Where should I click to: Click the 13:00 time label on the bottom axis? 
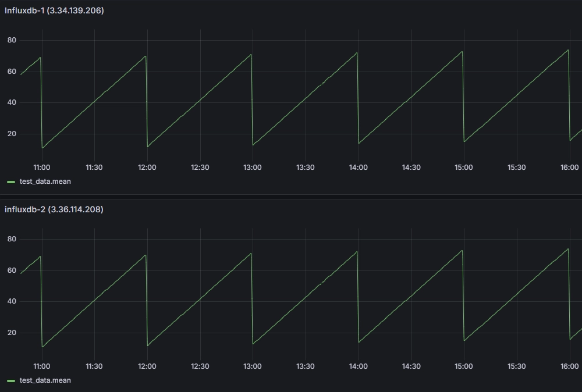click(253, 366)
